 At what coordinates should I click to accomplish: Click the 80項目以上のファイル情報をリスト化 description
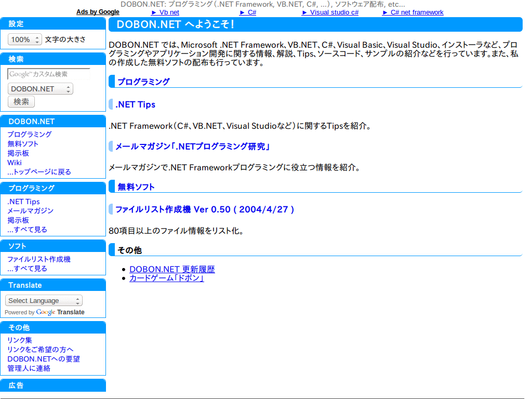coord(176,231)
